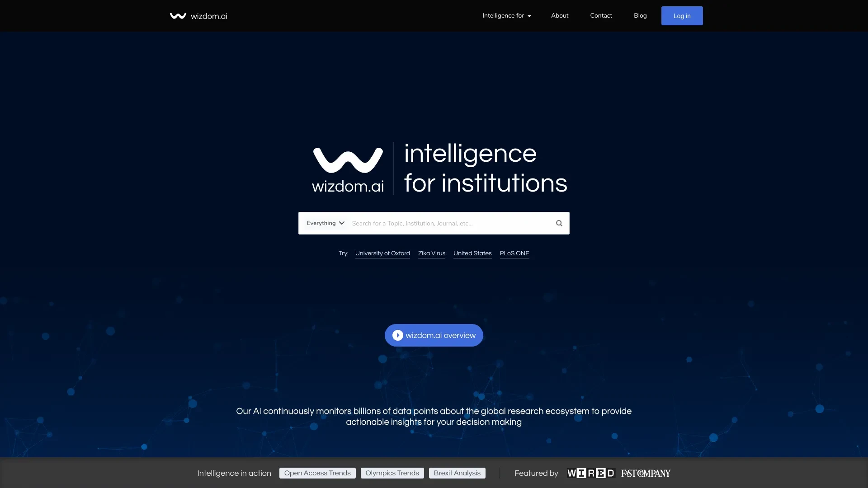Click the Fast Company featured logo
Screen dimensions: 868x488
click(646, 474)
